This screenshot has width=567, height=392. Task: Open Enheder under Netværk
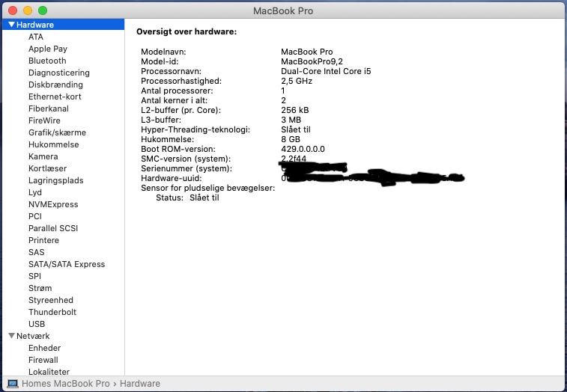point(44,348)
